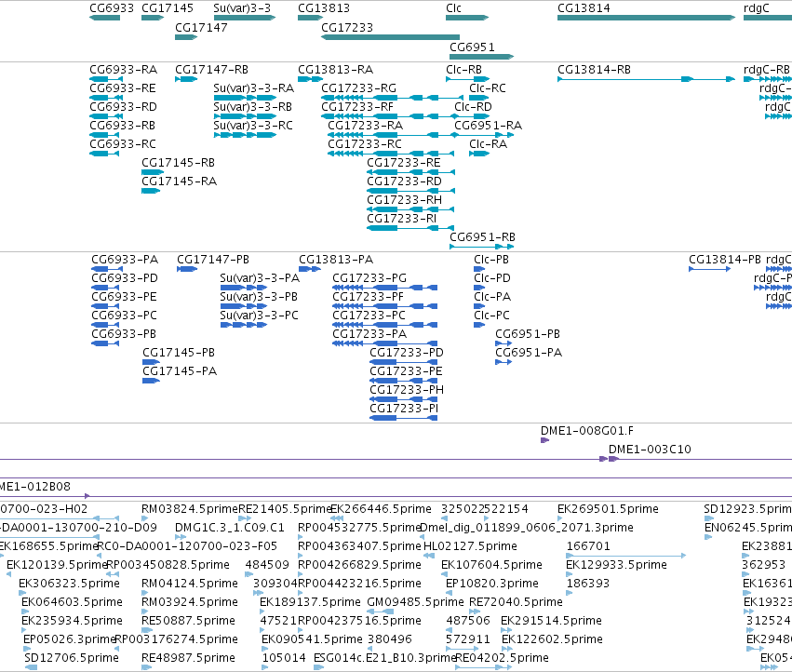Select transcript CG17145-RB
Screen dimensions: 792x672
[x=178, y=163]
